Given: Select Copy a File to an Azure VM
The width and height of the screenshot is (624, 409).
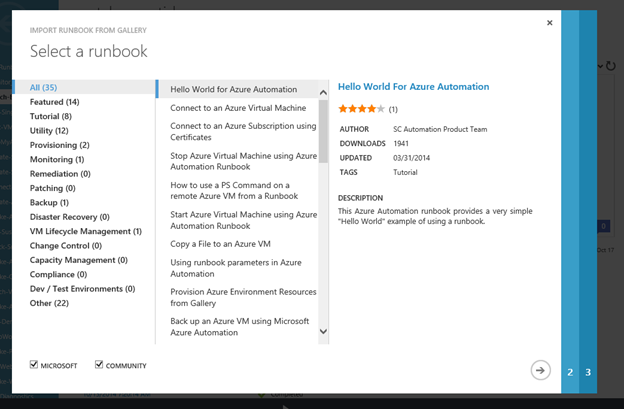Looking at the screenshot, I should tap(220, 243).
